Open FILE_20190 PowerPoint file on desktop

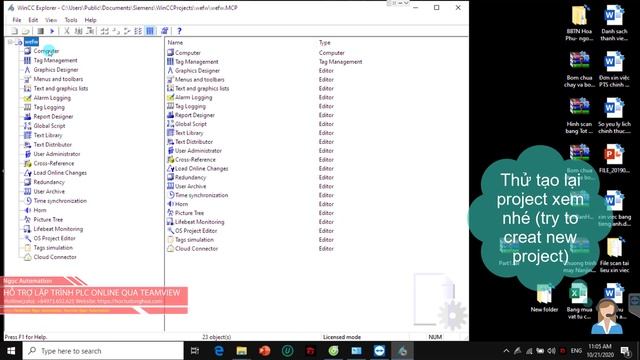[x=614, y=159]
